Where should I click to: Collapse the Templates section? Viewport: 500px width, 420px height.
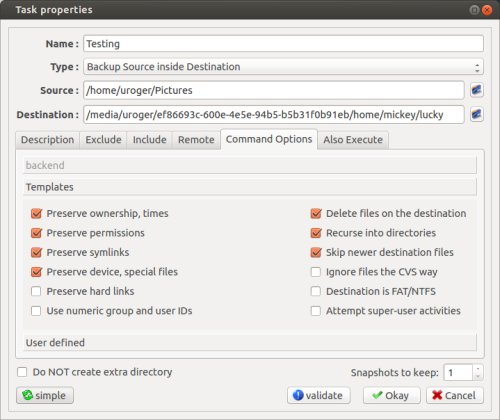click(250, 187)
